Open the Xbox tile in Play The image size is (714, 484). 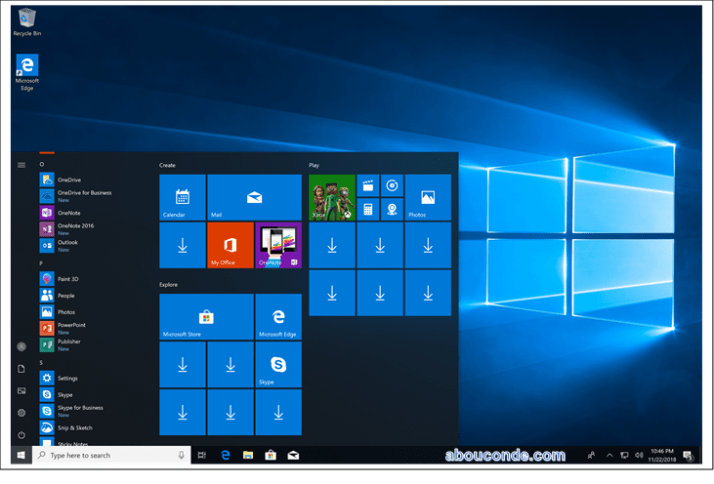332,197
